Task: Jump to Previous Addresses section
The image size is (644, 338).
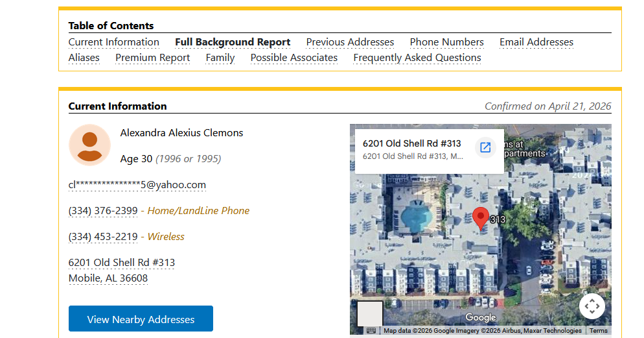Action: (350, 42)
